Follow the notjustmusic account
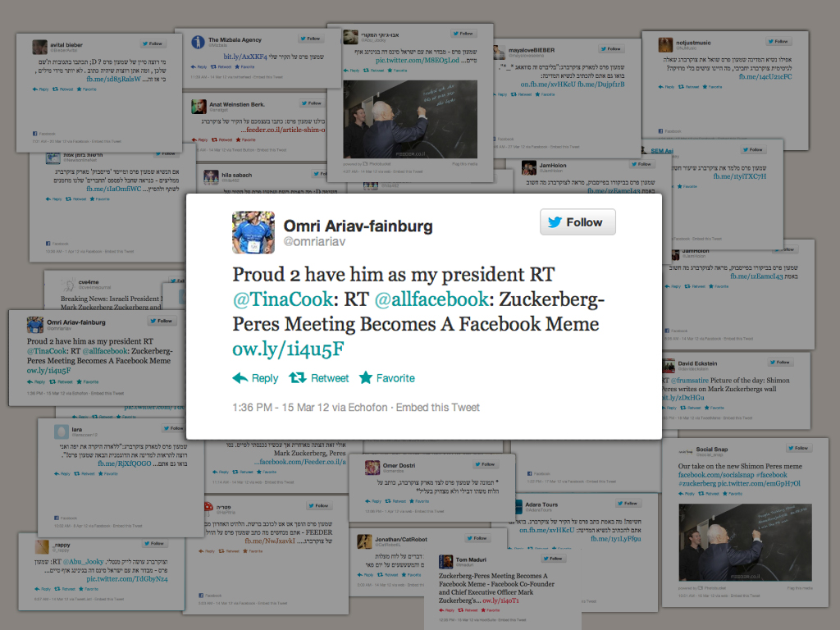The image size is (840, 630). [778, 41]
